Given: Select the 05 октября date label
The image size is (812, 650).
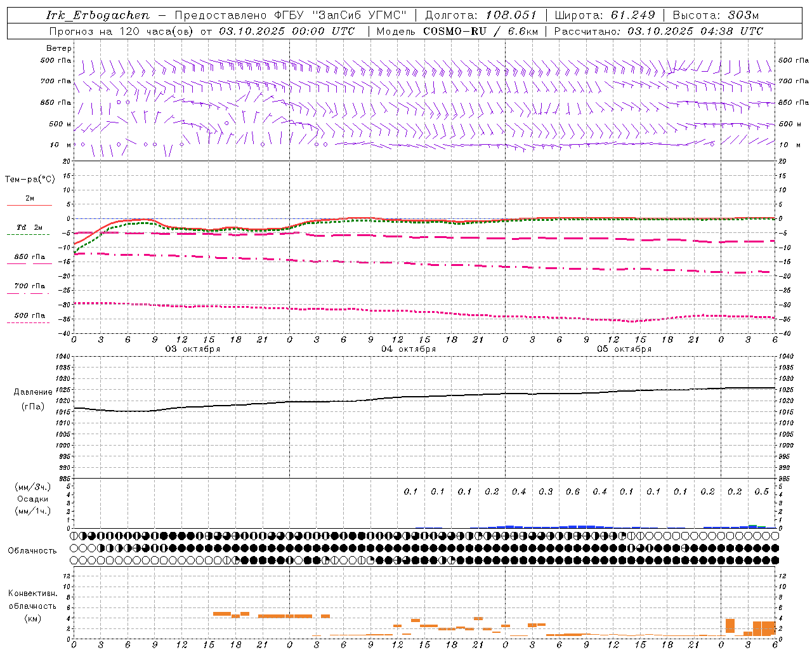Looking at the screenshot, I should coord(624,349).
